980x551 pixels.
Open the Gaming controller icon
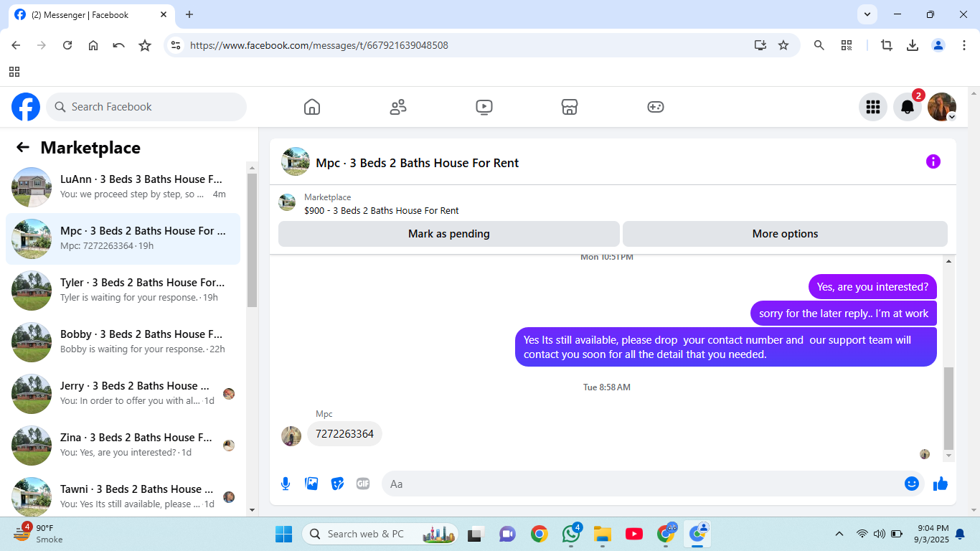pos(656,107)
